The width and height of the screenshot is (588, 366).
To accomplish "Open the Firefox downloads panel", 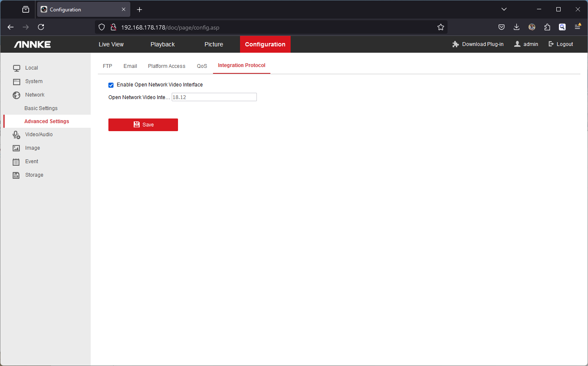I will click(516, 27).
